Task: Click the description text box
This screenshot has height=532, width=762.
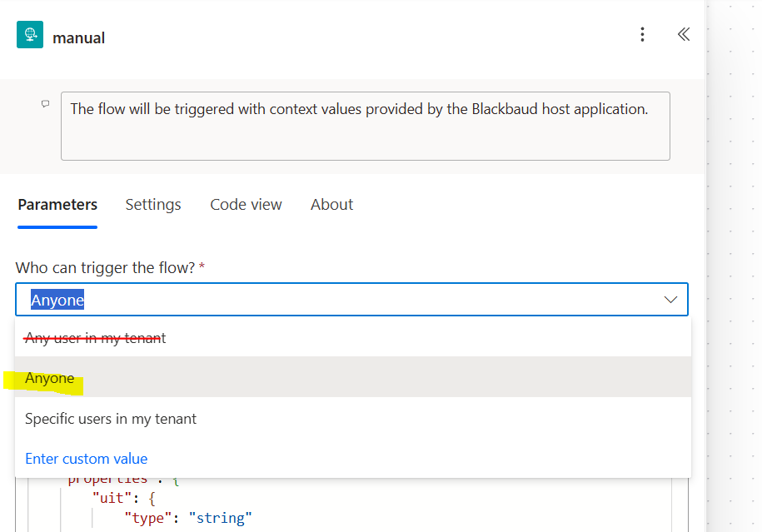Action: pos(366,126)
